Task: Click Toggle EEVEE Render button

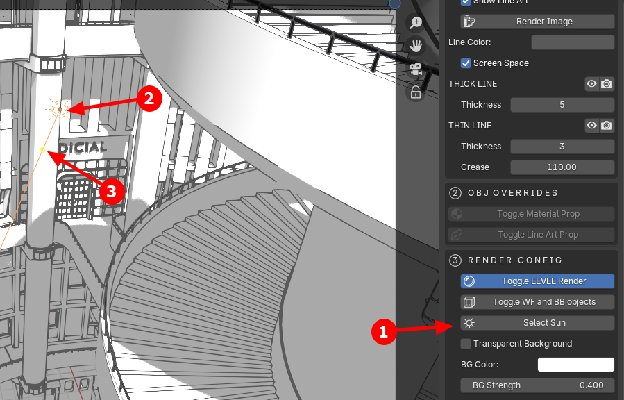Action: pyautogui.click(x=537, y=281)
